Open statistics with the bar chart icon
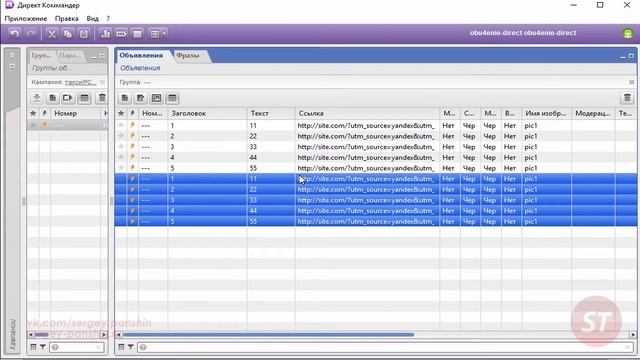640x360 pixels. [x=105, y=34]
